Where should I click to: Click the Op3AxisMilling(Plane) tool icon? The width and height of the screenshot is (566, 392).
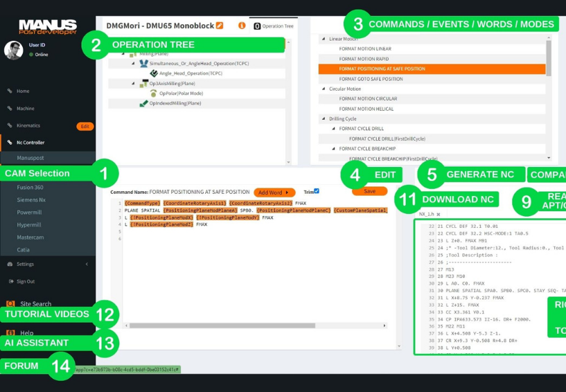point(143,83)
